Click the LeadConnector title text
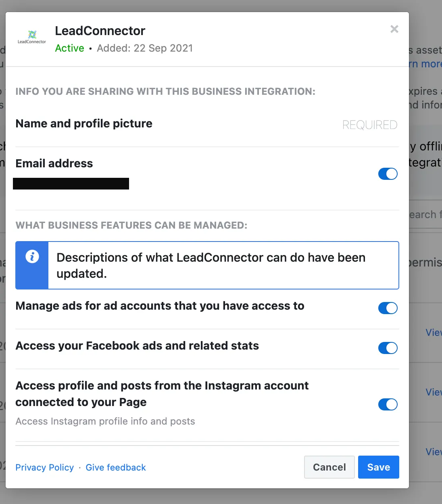The height and width of the screenshot is (504, 442). click(100, 31)
